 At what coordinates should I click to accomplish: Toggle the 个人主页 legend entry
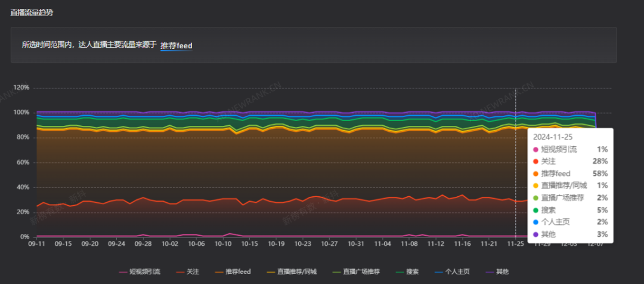pyautogui.click(x=452, y=271)
